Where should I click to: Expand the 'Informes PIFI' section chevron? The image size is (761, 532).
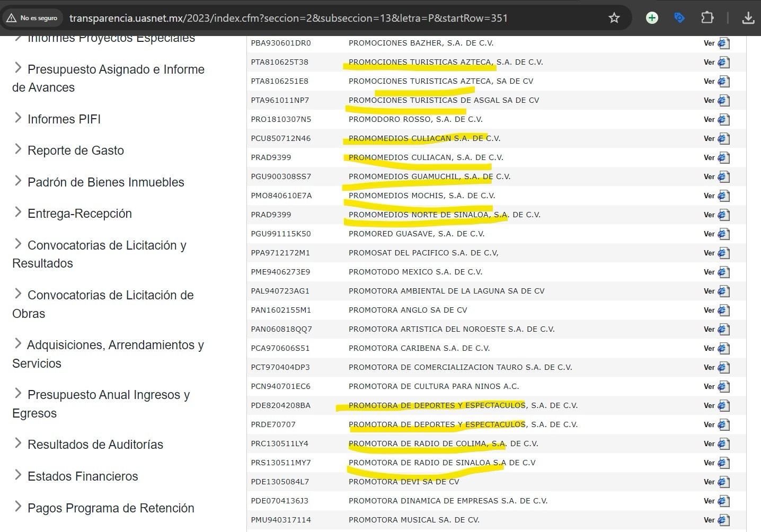tap(17, 119)
